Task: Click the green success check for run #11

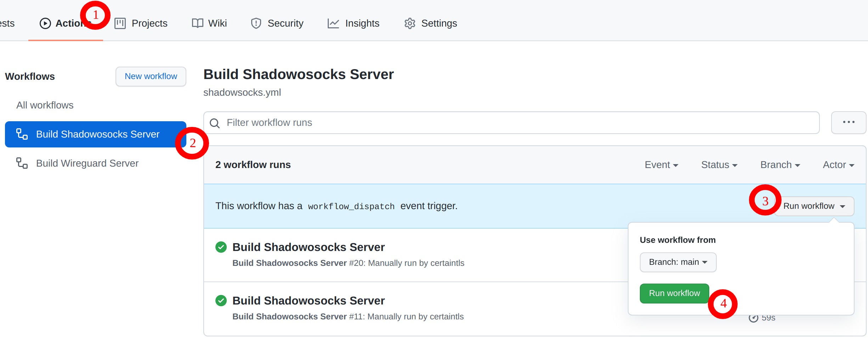Action: pyautogui.click(x=221, y=301)
